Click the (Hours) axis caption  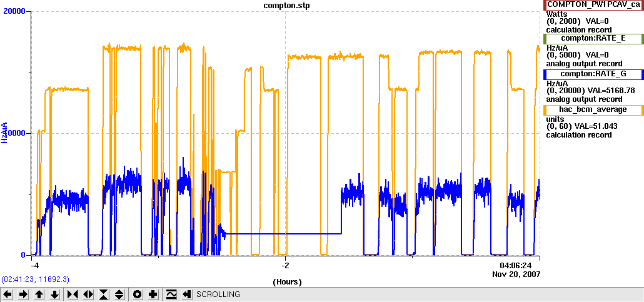[x=287, y=282]
